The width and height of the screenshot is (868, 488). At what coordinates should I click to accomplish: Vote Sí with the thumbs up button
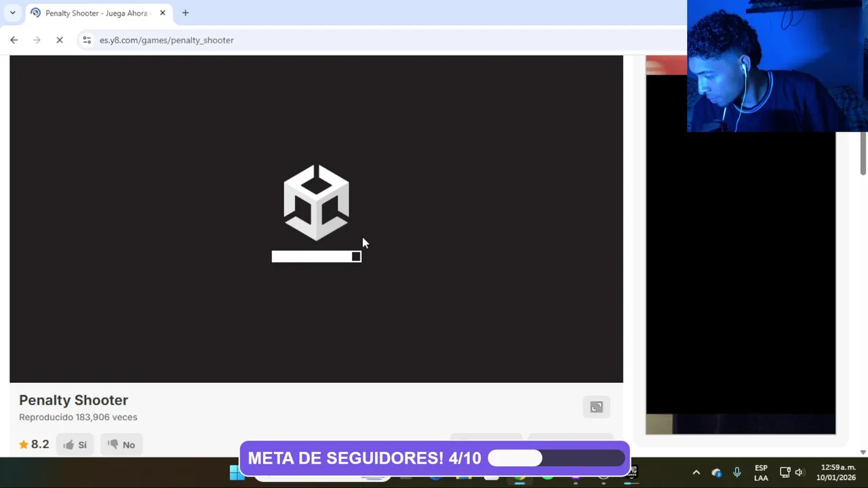(x=75, y=445)
